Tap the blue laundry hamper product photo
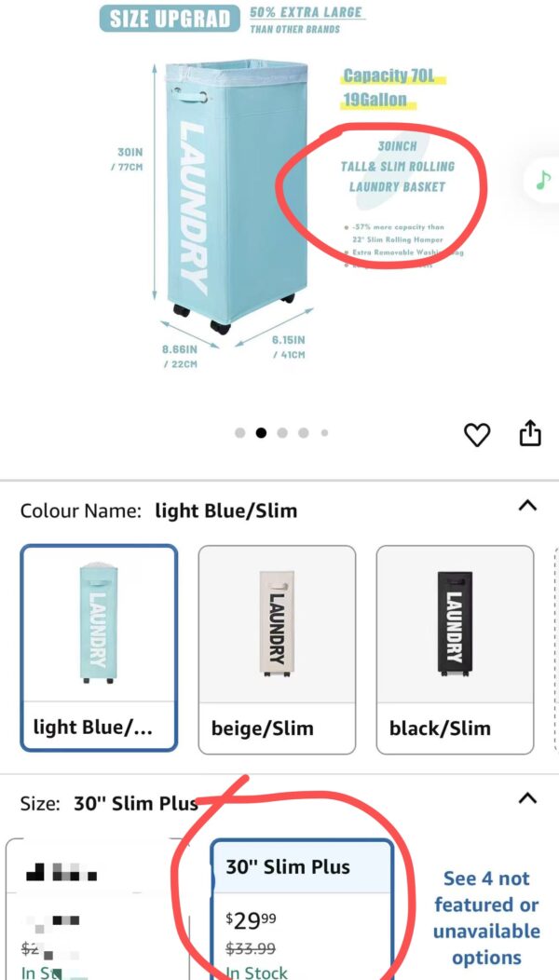 [x=228, y=196]
